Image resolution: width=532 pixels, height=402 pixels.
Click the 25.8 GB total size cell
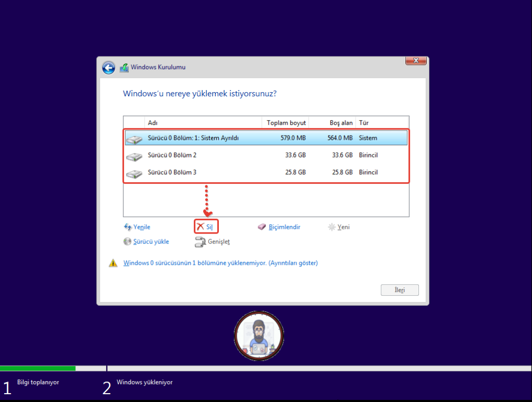coord(295,172)
